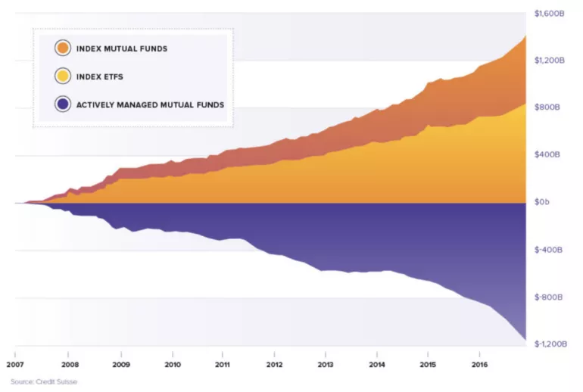The image size is (583, 392).
Task: Click the 2012 x-axis tick label
Action: (274, 365)
